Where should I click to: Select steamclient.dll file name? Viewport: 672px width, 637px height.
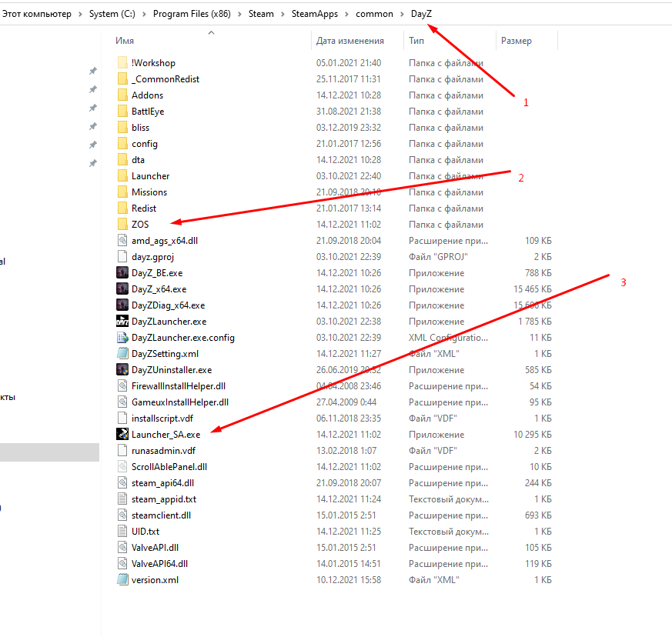tap(161, 515)
